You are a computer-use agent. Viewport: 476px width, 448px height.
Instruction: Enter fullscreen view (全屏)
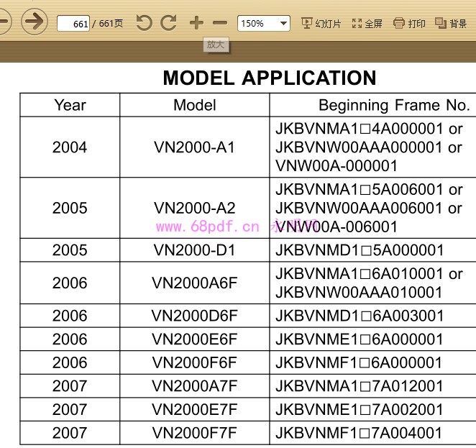click(367, 24)
